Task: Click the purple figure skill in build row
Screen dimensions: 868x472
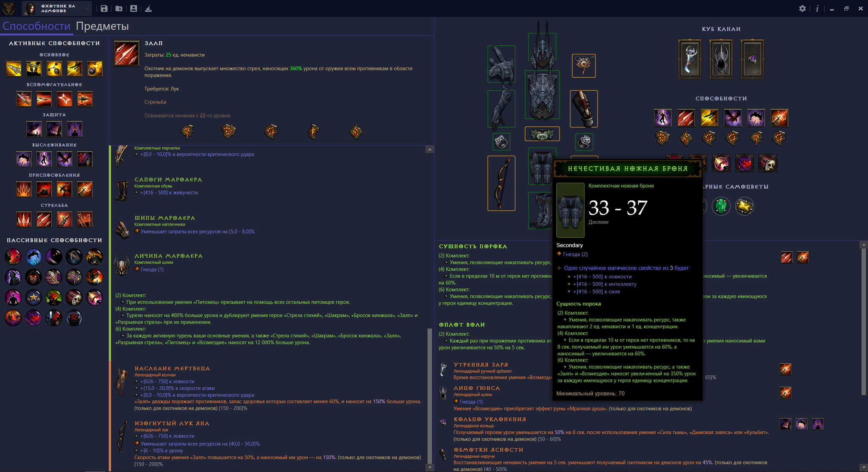Action: click(x=663, y=118)
